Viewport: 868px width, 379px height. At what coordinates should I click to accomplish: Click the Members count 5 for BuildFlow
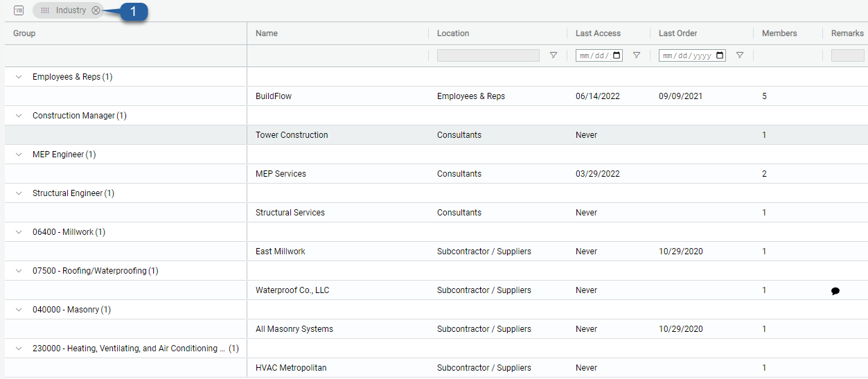[x=764, y=96]
